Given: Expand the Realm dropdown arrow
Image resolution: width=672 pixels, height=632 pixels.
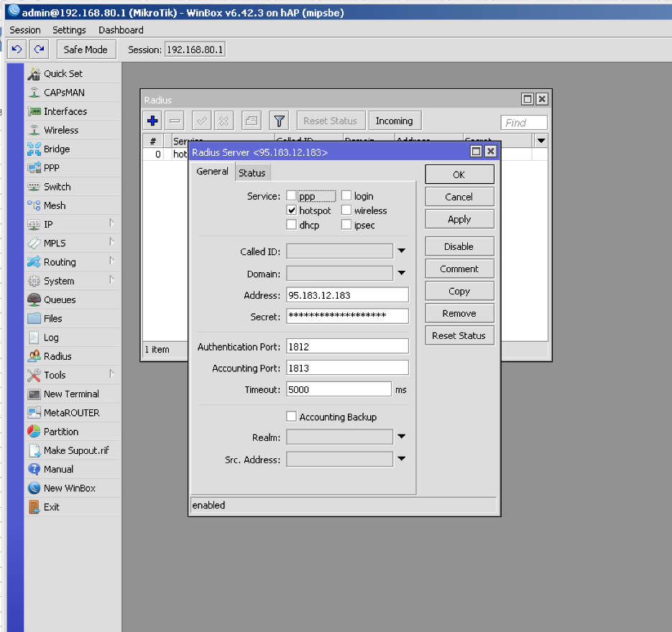Looking at the screenshot, I should click(402, 437).
